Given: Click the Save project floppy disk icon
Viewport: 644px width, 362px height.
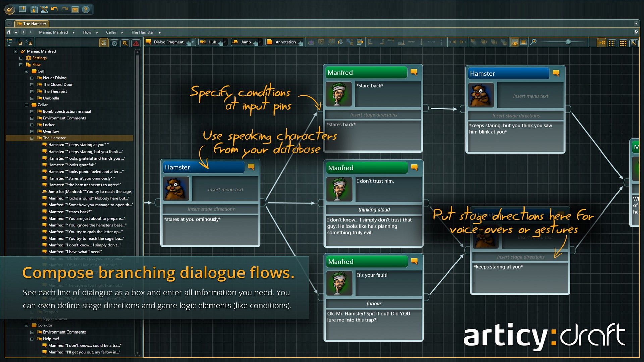Looking at the screenshot, I should pos(33,9).
